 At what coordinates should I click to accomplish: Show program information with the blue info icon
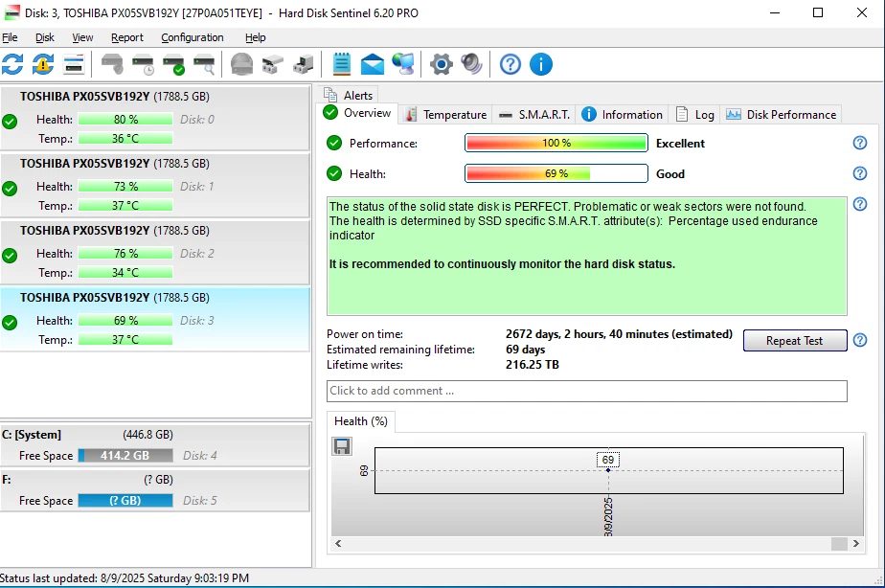point(541,64)
